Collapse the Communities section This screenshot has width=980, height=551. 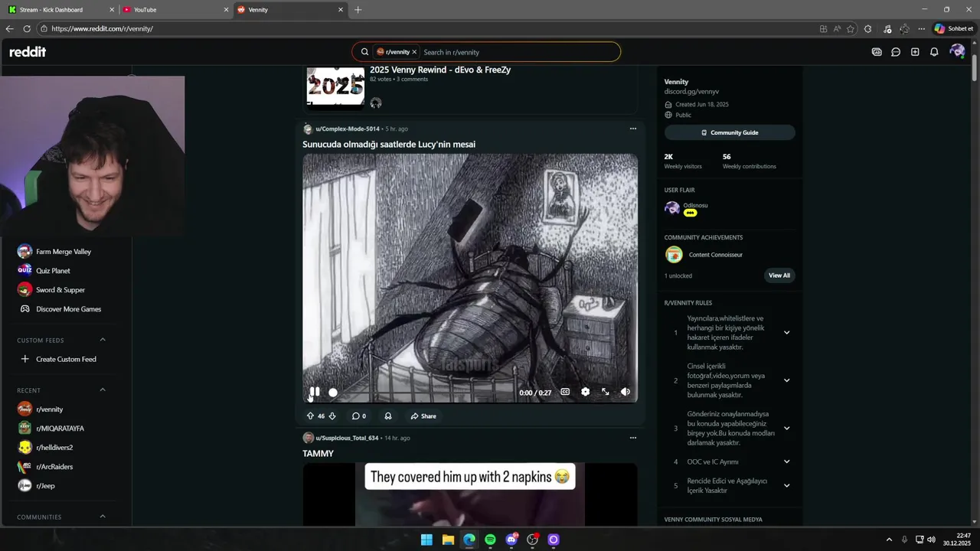pyautogui.click(x=103, y=517)
